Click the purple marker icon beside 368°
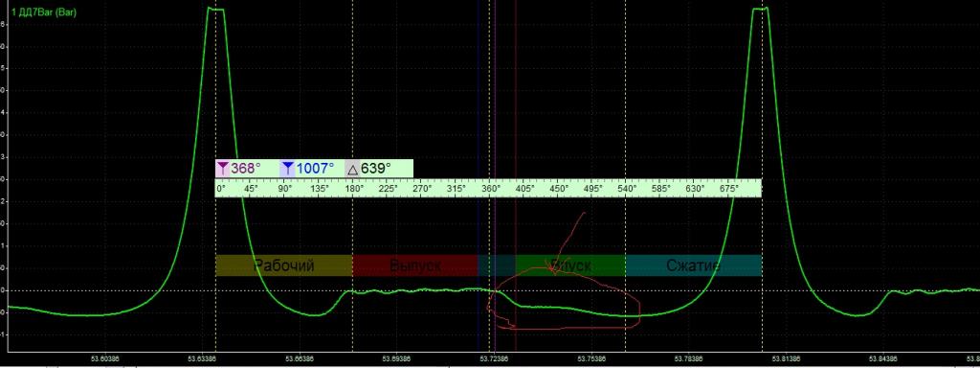 pos(222,169)
